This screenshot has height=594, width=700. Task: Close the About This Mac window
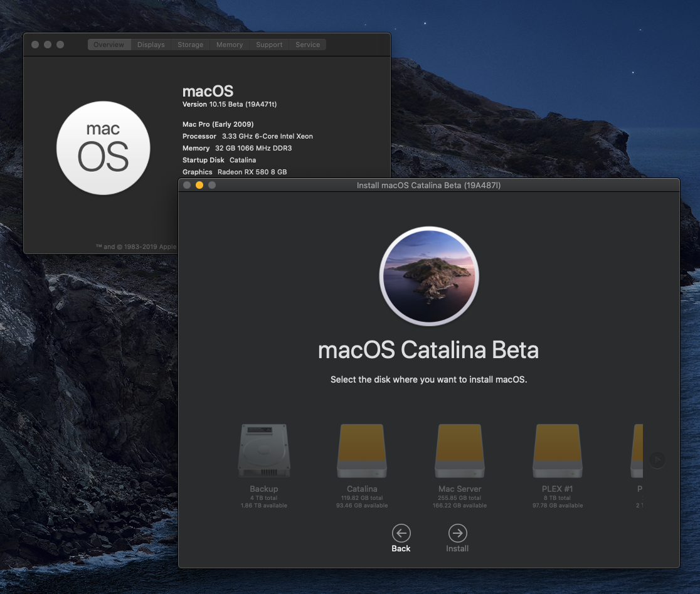point(35,45)
